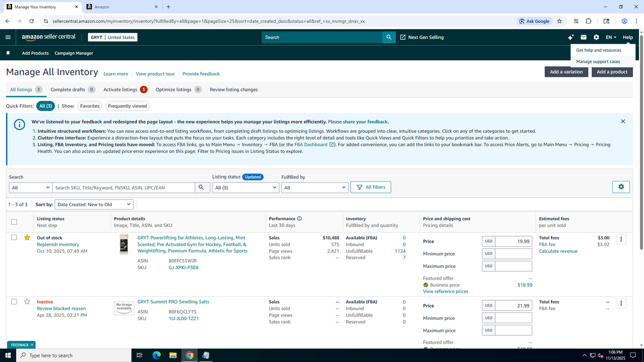Click the inventory search magnifier button
644x362 pixels.
[x=201, y=188]
